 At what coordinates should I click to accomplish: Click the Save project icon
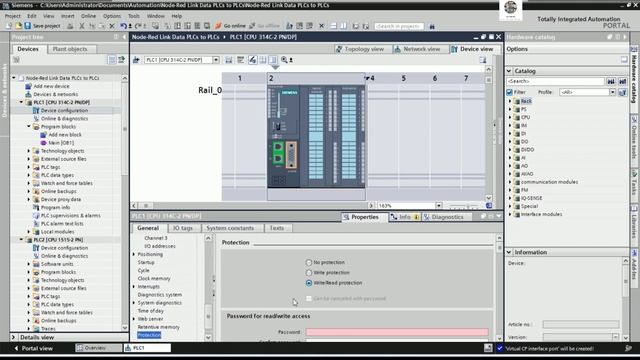point(27,26)
